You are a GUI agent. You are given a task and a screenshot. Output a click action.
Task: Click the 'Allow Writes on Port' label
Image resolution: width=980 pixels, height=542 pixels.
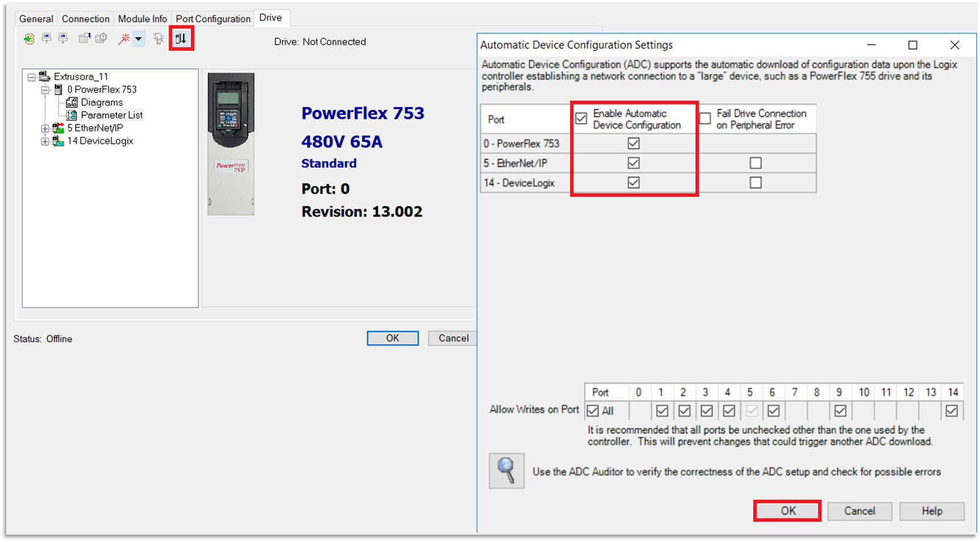pyautogui.click(x=534, y=409)
